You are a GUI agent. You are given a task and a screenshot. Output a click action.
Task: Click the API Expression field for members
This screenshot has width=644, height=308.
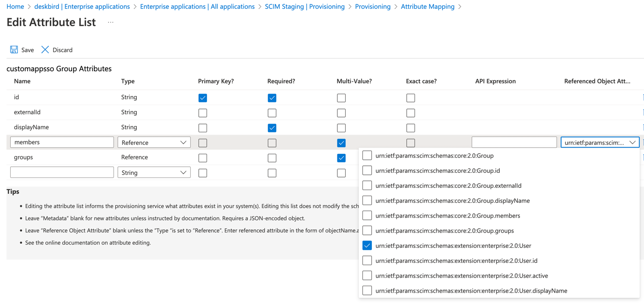point(514,142)
